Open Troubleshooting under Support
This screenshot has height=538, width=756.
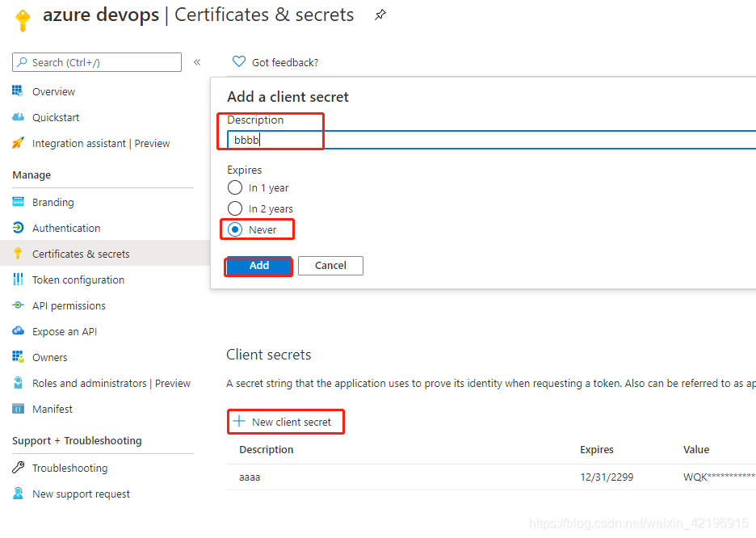pos(70,468)
